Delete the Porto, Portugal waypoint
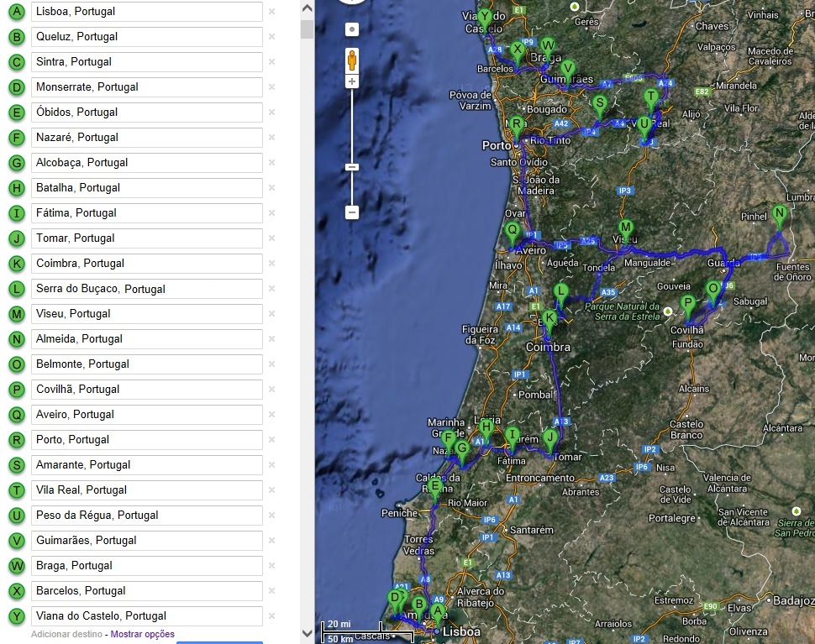 (271, 440)
